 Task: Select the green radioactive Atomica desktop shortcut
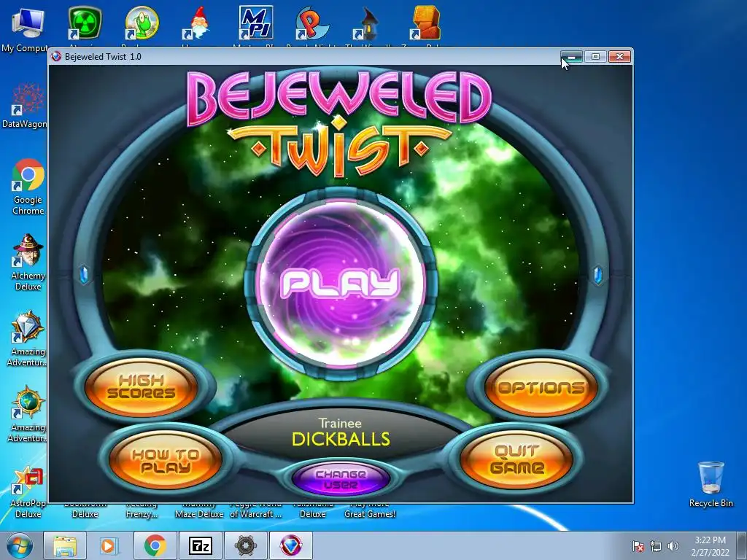pos(85,23)
